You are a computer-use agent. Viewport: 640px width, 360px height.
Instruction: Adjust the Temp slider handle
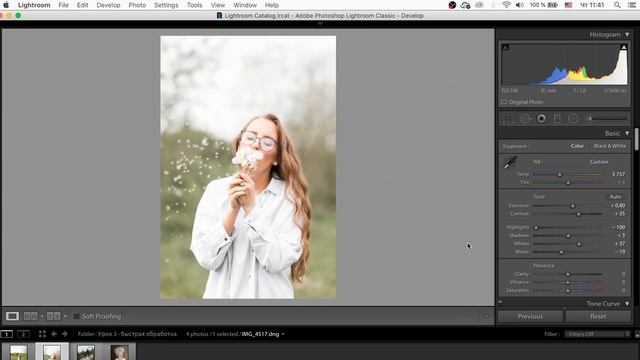[560, 174]
